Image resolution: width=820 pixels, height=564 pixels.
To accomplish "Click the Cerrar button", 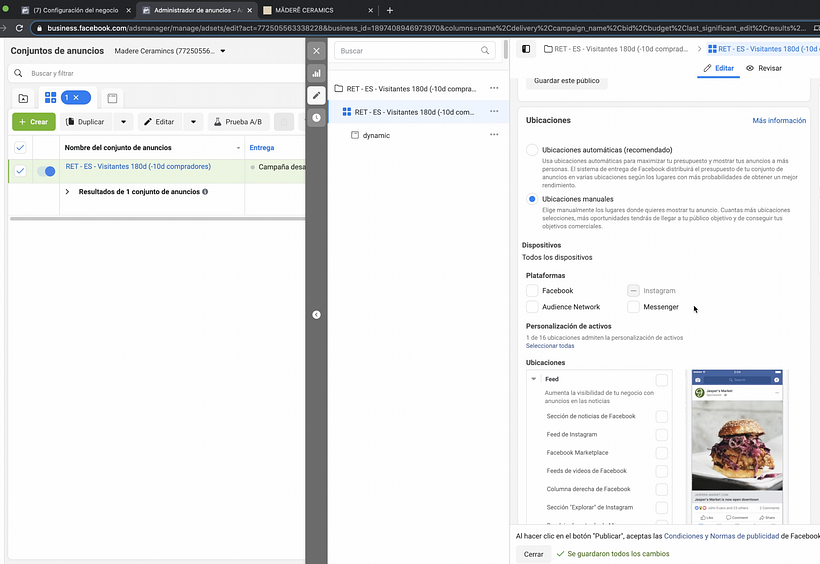I will (x=533, y=554).
